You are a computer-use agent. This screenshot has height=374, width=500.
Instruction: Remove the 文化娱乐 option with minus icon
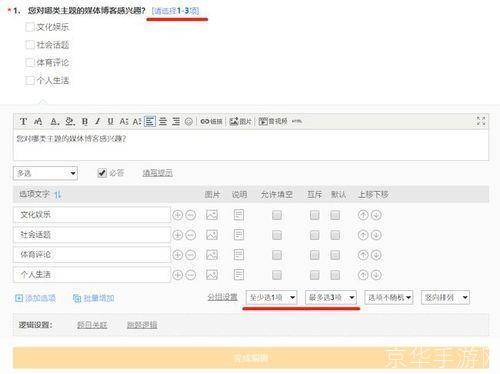(191, 215)
